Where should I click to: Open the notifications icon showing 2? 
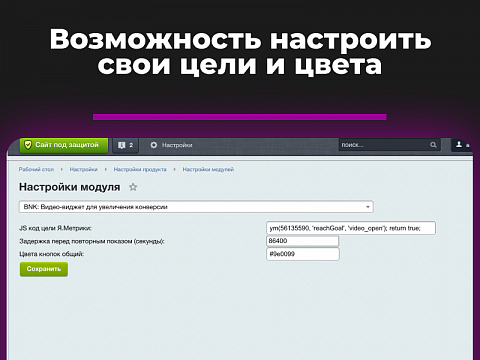click(x=125, y=145)
